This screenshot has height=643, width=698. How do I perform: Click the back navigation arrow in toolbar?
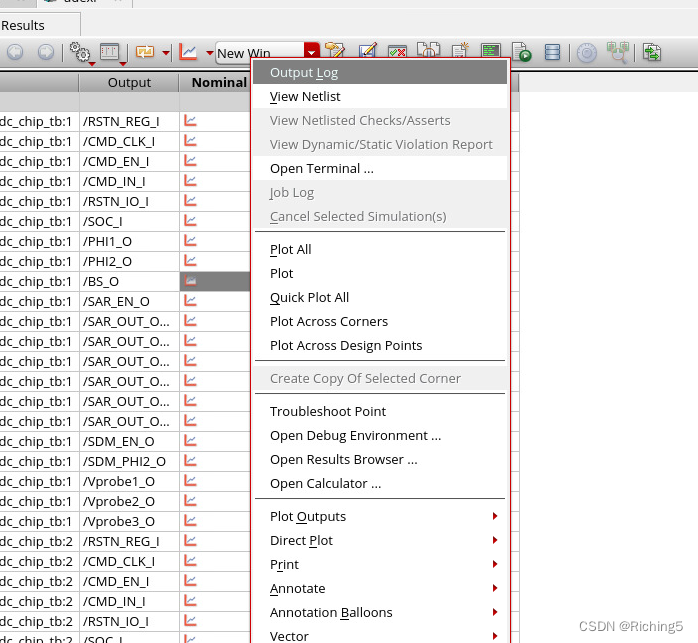(x=15, y=52)
